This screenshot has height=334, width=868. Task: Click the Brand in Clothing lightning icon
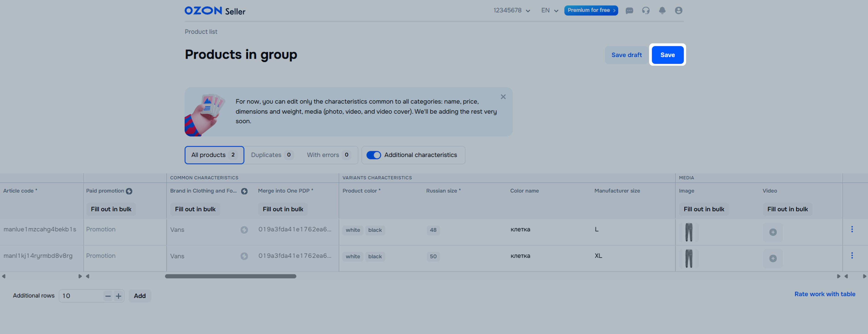click(244, 191)
